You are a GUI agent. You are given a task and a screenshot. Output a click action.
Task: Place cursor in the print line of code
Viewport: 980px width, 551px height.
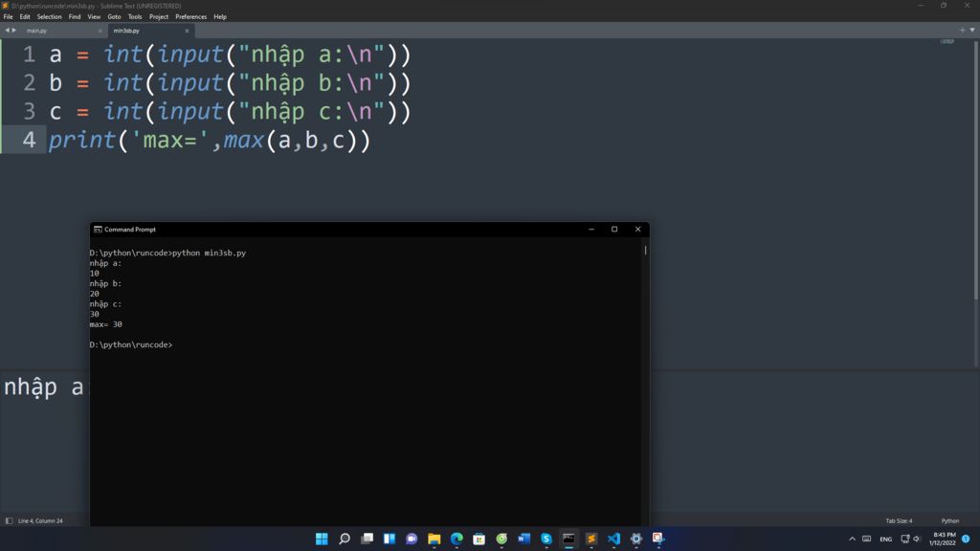tap(210, 140)
